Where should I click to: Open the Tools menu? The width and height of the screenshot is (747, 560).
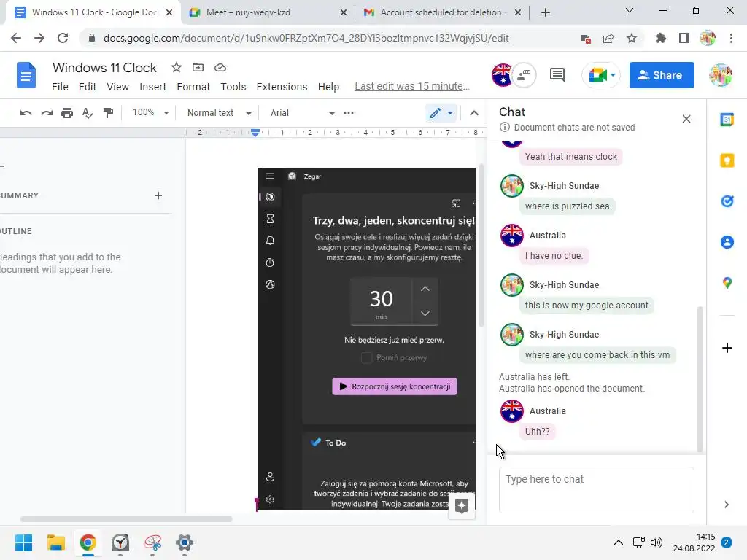point(233,87)
